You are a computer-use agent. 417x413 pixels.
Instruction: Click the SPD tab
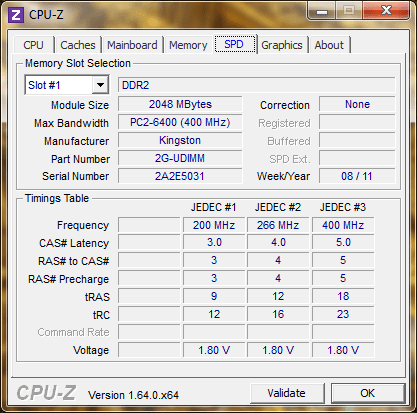tap(234, 44)
